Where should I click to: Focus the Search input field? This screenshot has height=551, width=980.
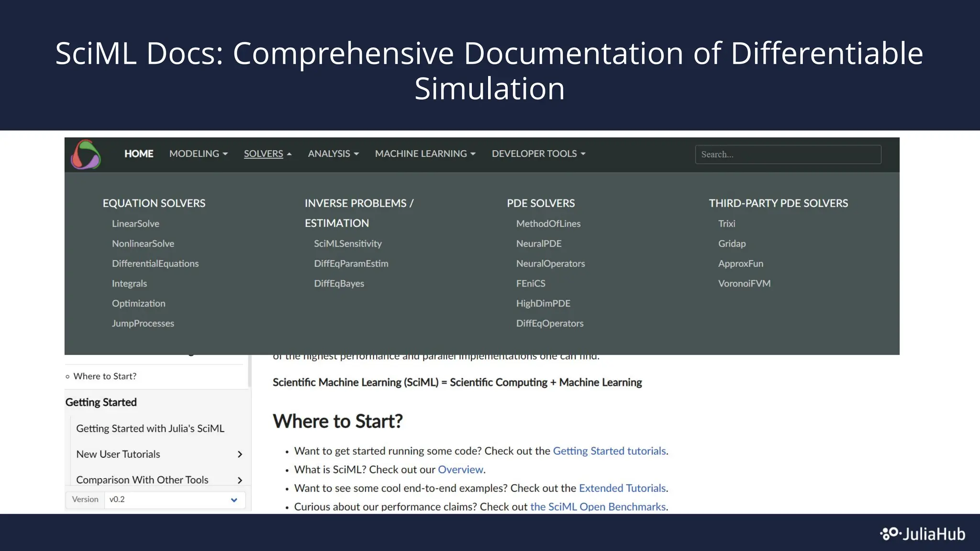(788, 154)
